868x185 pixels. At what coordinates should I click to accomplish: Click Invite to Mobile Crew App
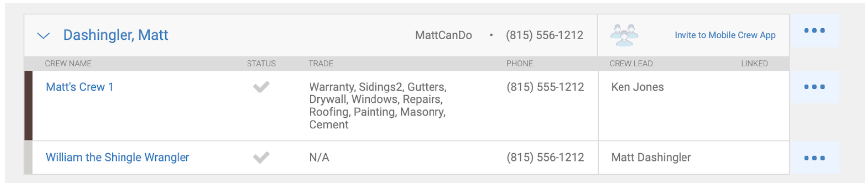[725, 35]
